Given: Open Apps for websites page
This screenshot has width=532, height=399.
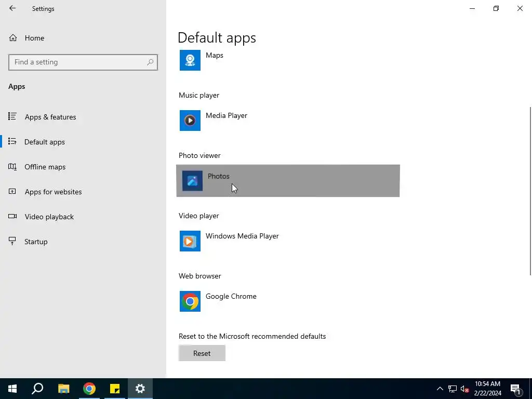Looking at the screenshot, I should (83, 192).
